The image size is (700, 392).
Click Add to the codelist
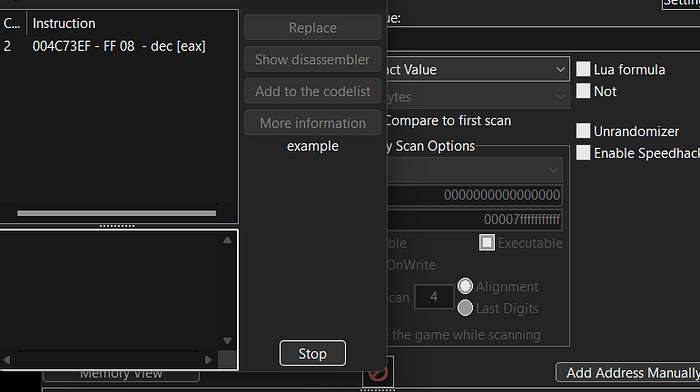[x=312, y=91]
